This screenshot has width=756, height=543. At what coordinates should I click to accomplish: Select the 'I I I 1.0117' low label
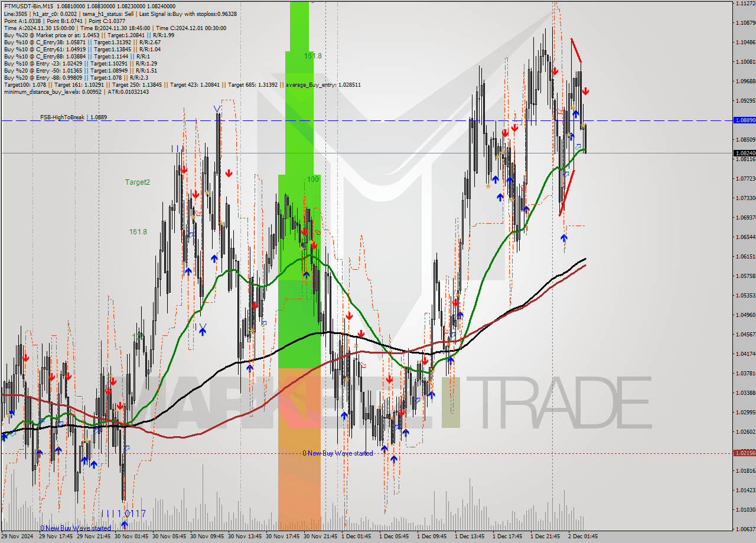[123, 514]
